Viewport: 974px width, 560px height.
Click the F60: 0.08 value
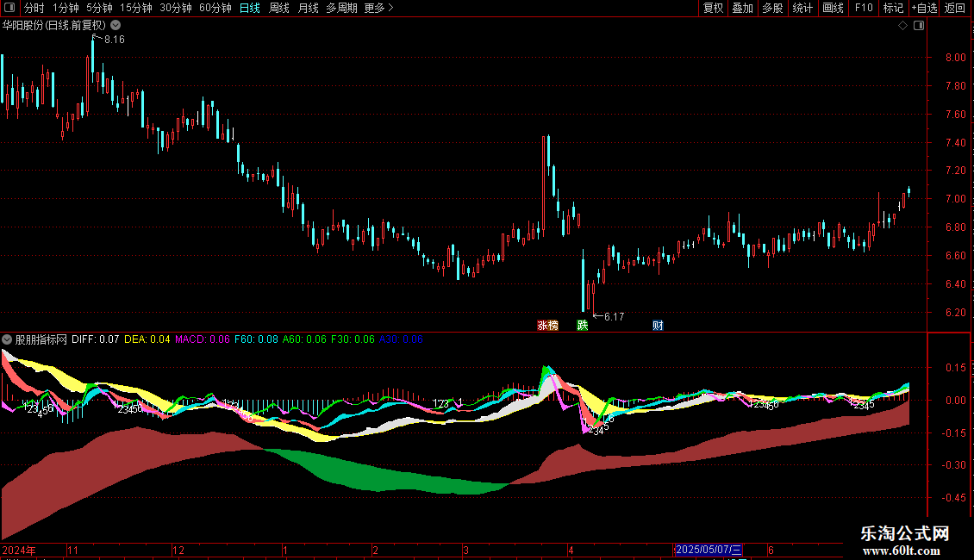257,339
